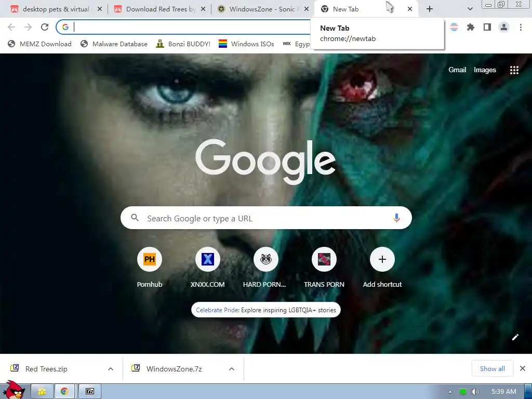Click magnifier icon in search box
532x399 pixels.
pos(135,218)
